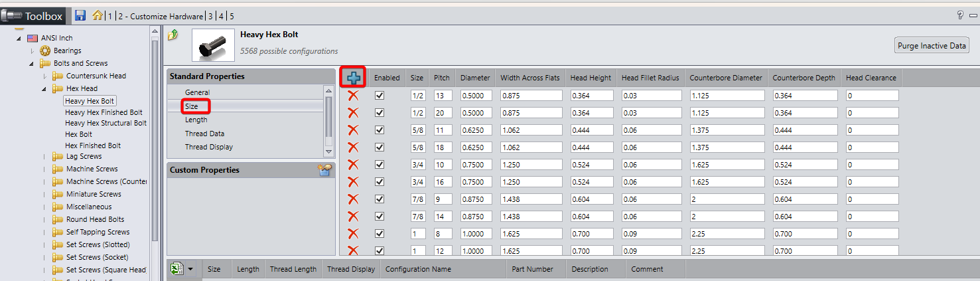
Task: Go to step 3 in the breadcrumb
Action: coord(210,16)
